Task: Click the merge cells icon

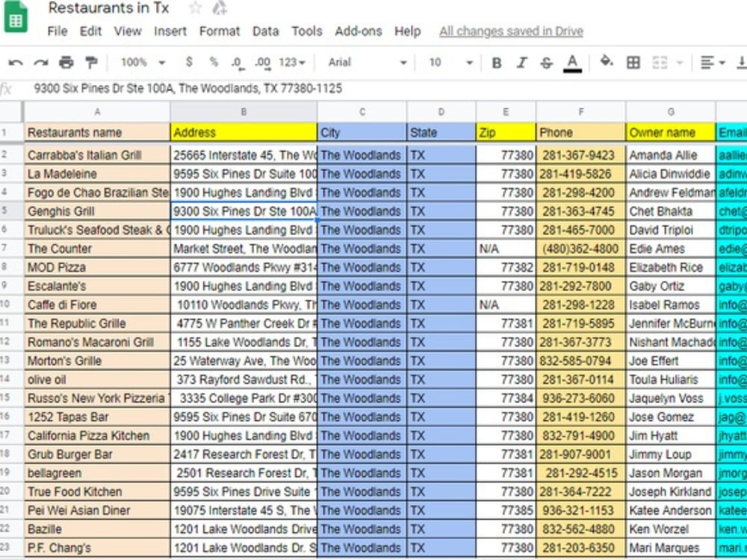Action: pyautogui.click(x=660, y=63)
